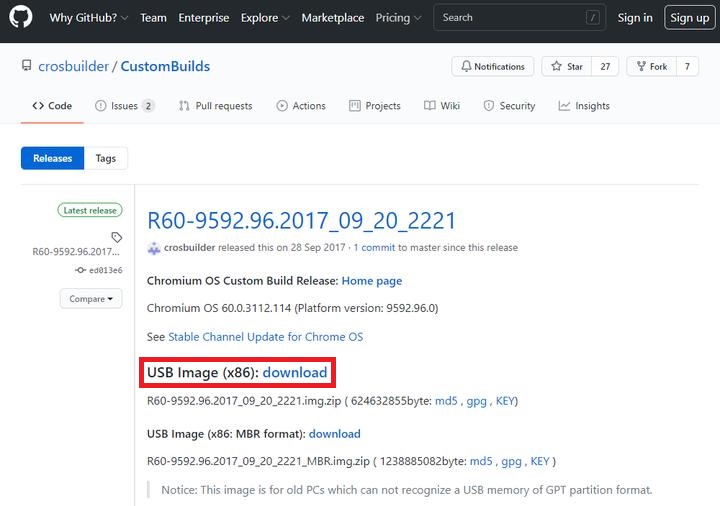Go to Enterprise in top navigation

(x=203, y=17)
